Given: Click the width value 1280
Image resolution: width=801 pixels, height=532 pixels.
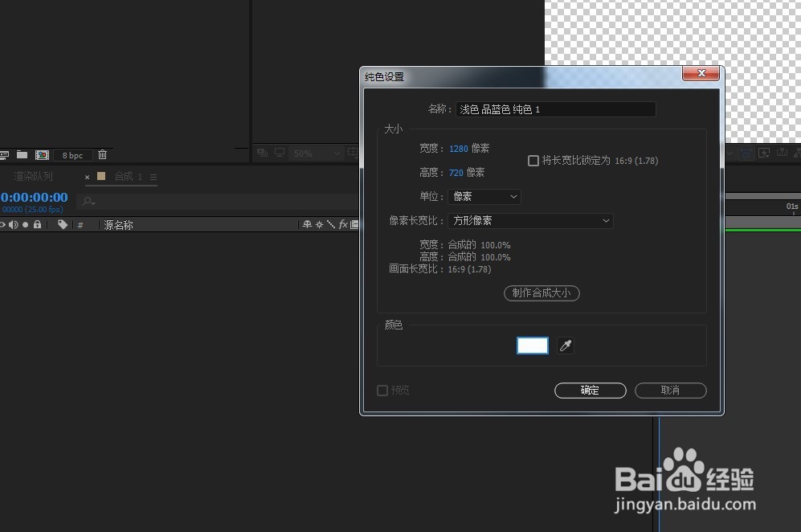Looking at the screenshot, I should click(458, 149).
